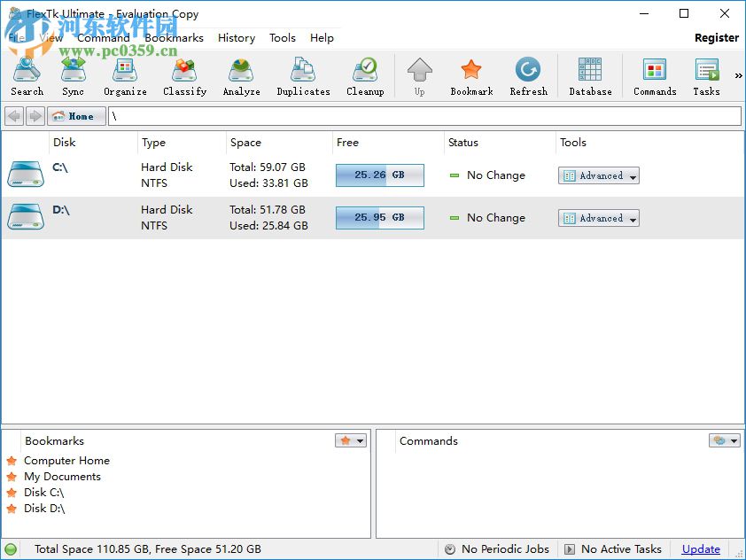Click 'Total: 59.07 GB' text

[268, 167]
